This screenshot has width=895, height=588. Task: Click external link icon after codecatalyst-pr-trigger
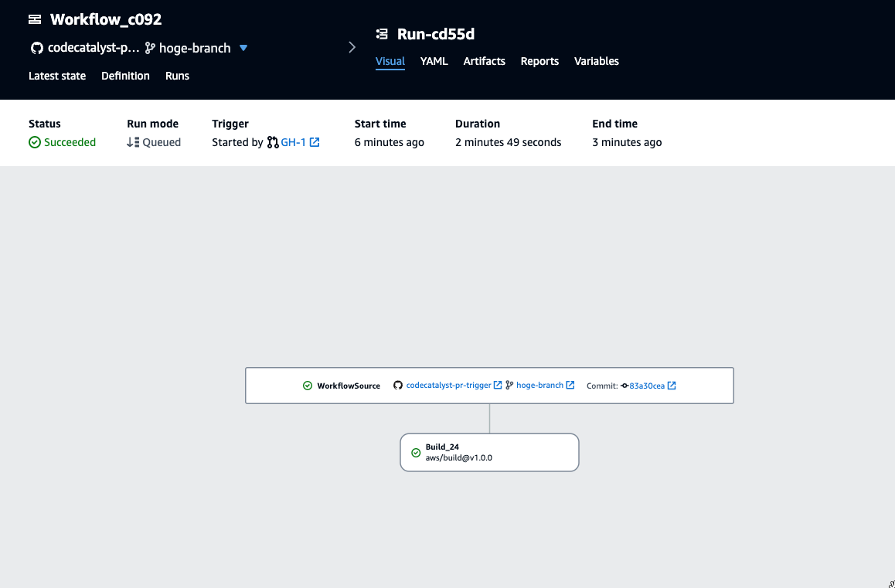(x=498, y=386)
